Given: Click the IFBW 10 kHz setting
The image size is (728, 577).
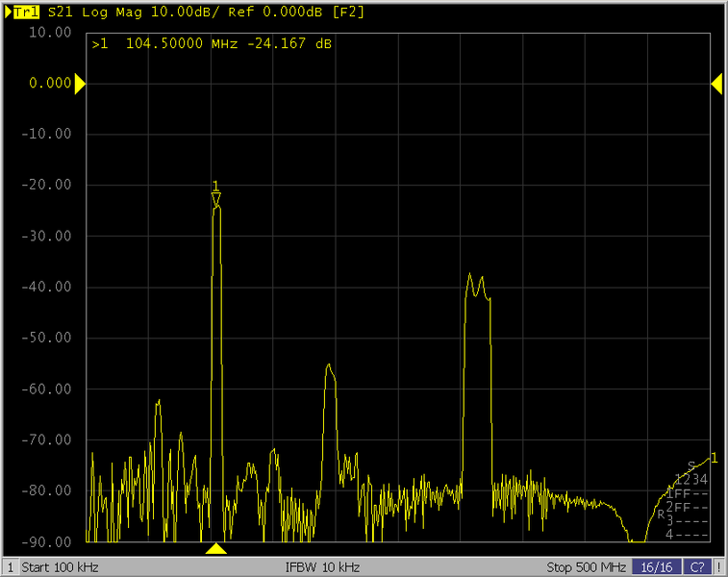Looking at the screenshot, I should tap(322, 567).
